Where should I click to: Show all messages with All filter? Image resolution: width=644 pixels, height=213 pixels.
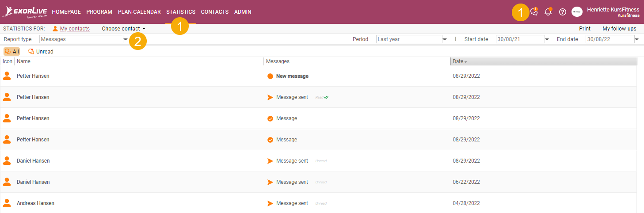11,52
